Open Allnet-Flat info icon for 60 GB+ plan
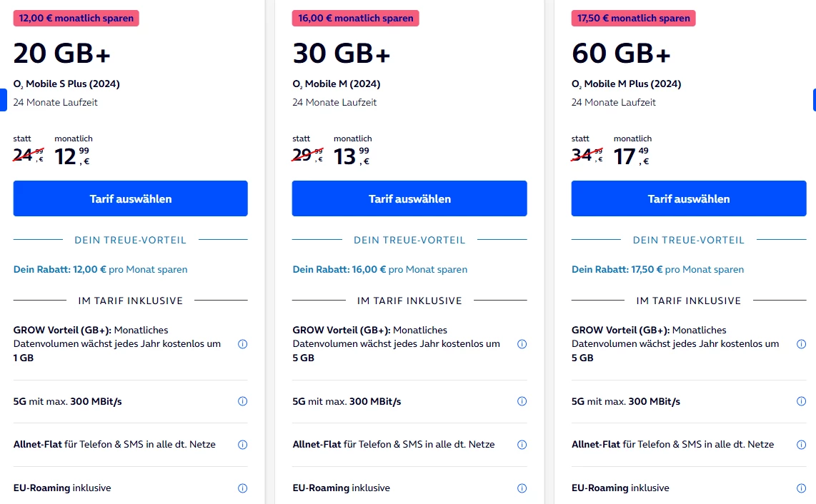 (801, 445)
